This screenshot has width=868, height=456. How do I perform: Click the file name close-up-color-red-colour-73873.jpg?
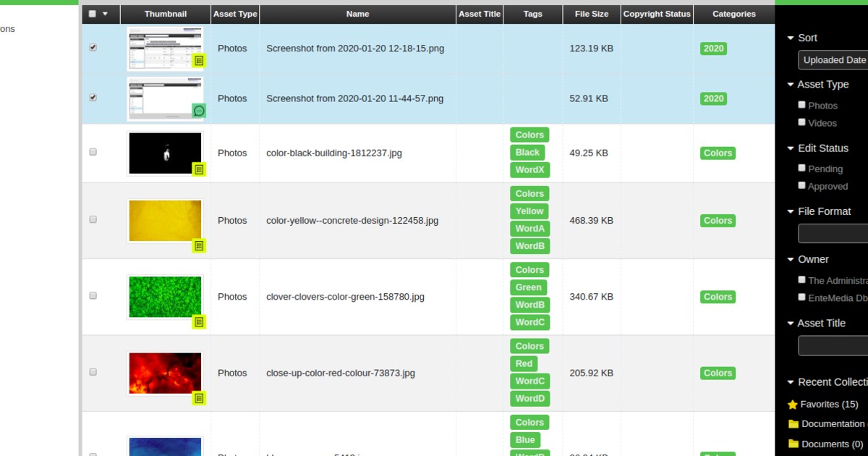tap(341, 373)
